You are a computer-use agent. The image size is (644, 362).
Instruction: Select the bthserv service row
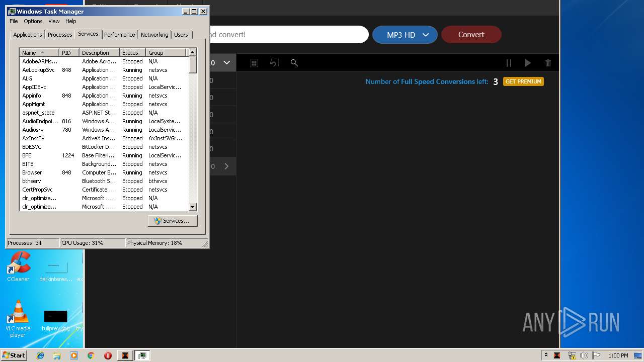[104, 181]
